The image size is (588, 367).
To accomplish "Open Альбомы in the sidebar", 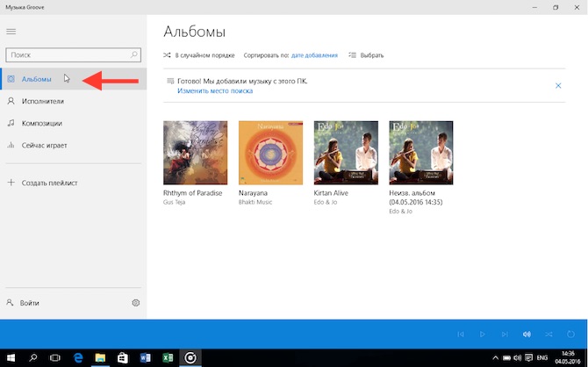I will click(74, 79).
